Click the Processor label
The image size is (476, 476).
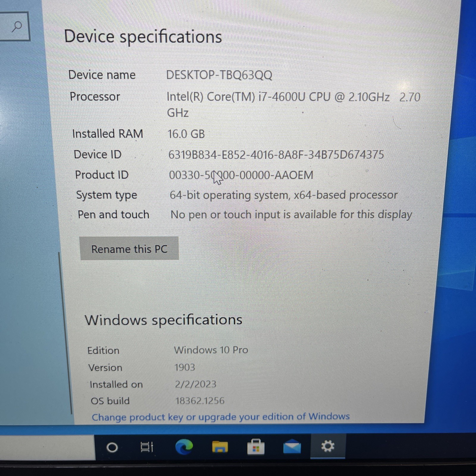(x=95, y=97)
